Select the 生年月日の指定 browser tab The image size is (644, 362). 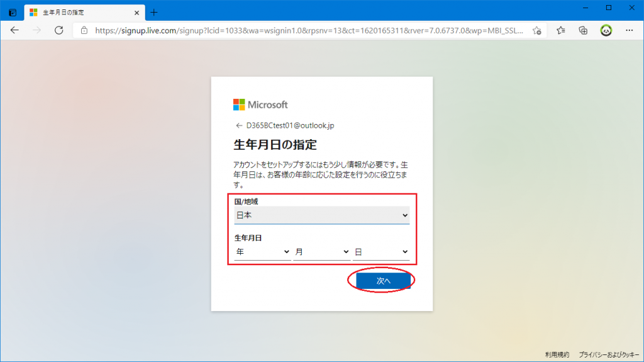coord(84,13)
